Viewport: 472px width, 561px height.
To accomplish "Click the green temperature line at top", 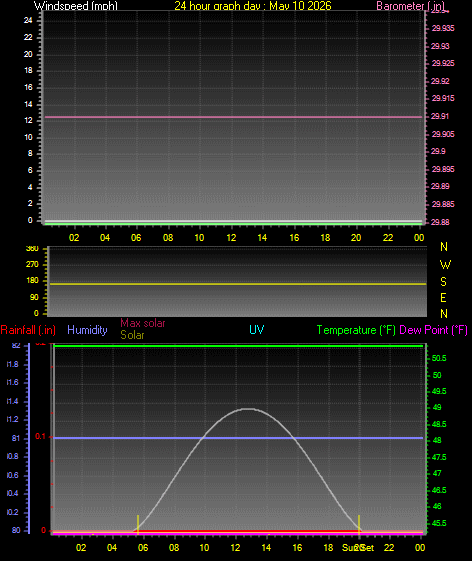I will [238, 346].
